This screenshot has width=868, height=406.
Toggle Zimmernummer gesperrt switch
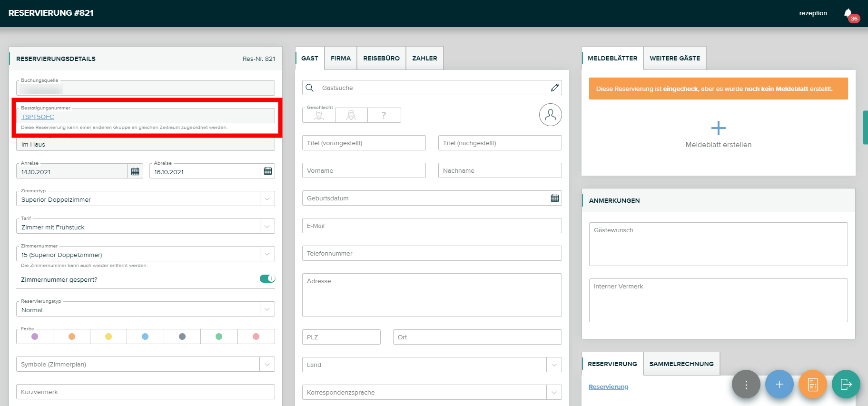click(267, 279)
